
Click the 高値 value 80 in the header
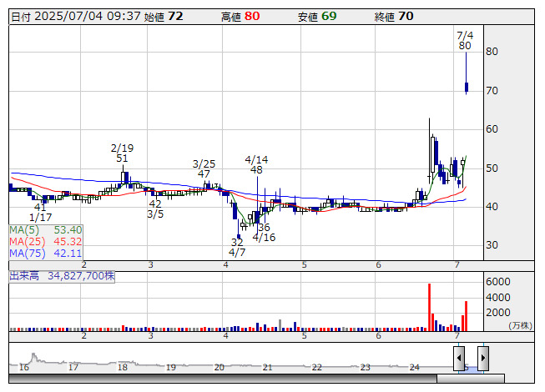coord(252,17)
